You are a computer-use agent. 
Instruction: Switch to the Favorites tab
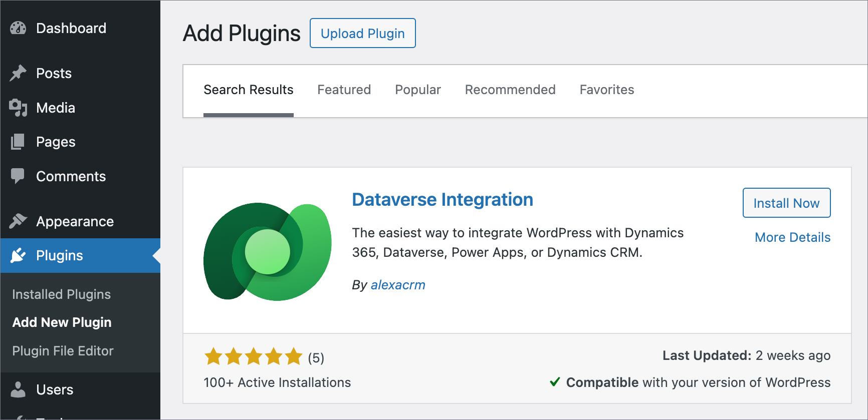pyautogui.click(x=607, y=90)
